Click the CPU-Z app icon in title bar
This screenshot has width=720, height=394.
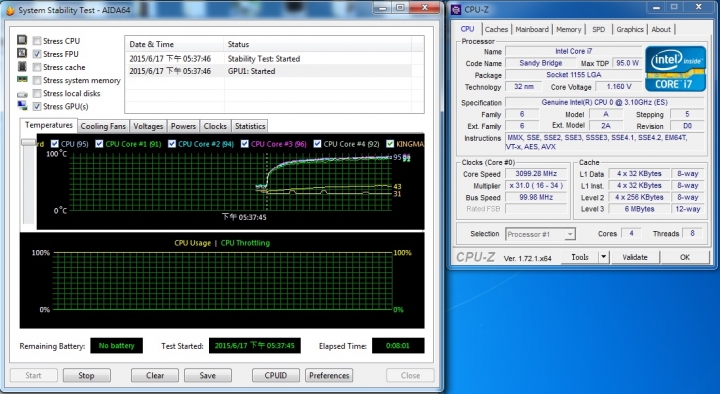click(456, 9)
